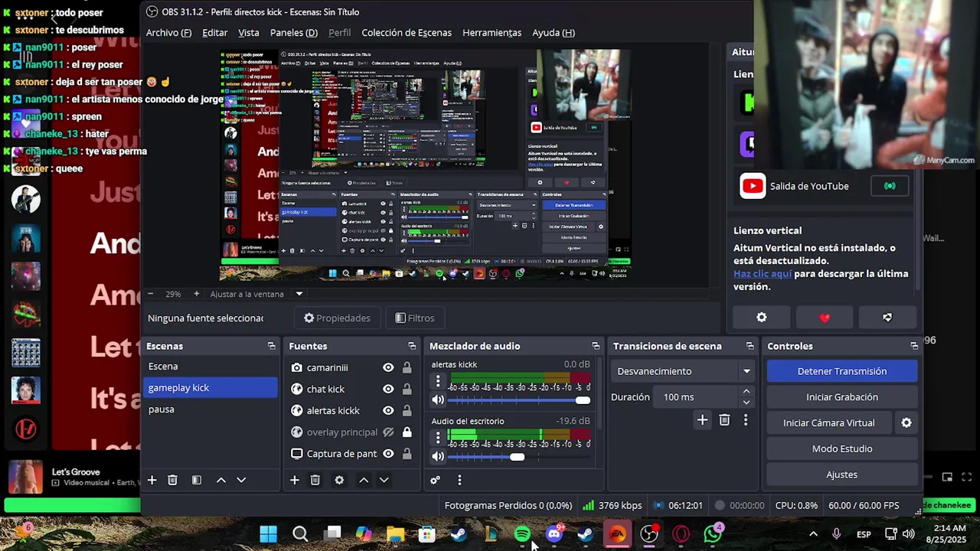The image size is (980, 551).
Task: Hide the alertas kickk source
Action: tap(388, 410)
